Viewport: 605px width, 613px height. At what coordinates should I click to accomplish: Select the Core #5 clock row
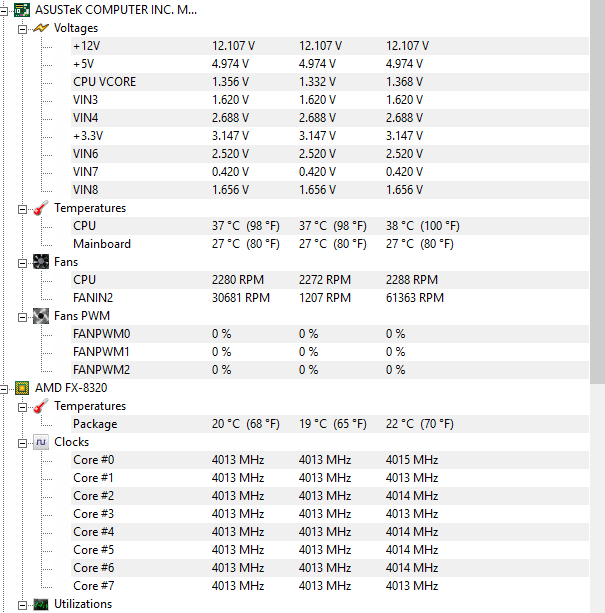point(329,550)
